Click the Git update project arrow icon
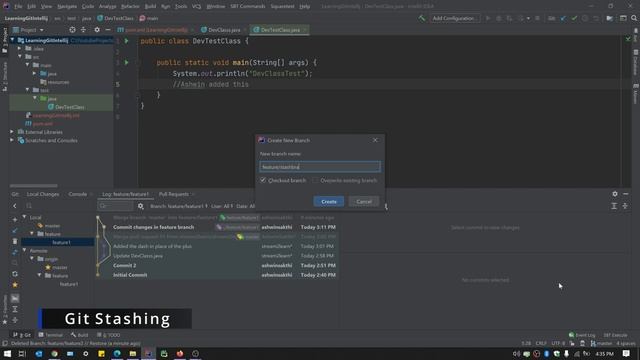 (563, 18)
